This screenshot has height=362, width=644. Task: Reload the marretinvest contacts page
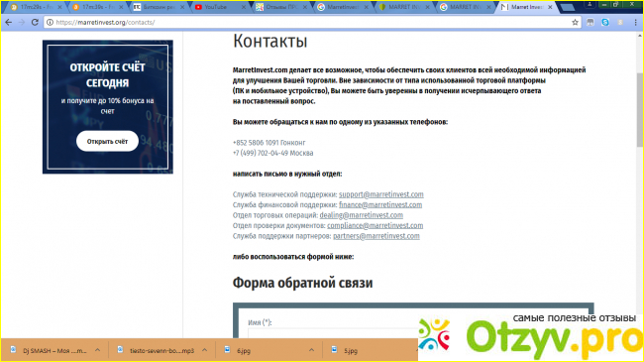[35, 22]
